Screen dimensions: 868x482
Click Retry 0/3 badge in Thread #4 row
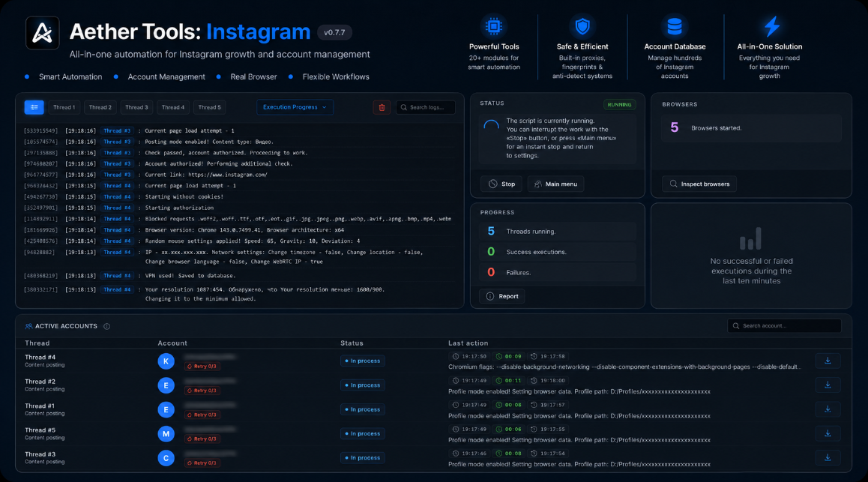pyautogui.click(x=202, y=367)
